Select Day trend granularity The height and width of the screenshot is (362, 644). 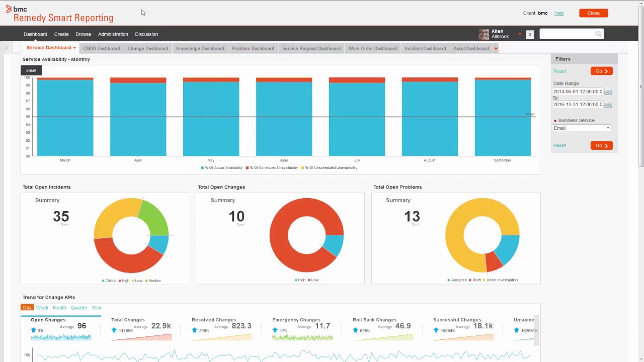tap(27, 308)
